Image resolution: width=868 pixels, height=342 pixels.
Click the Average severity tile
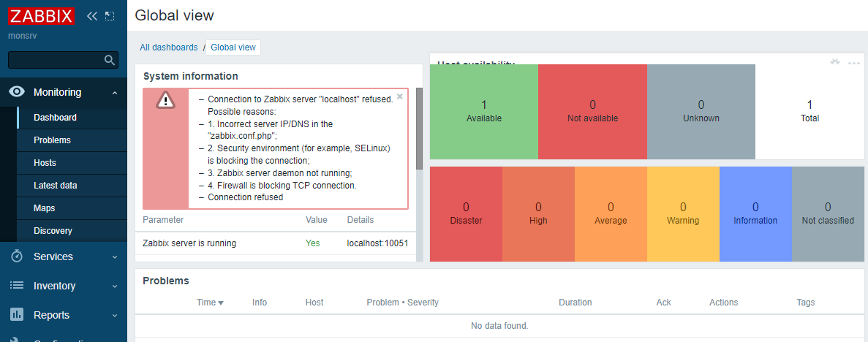[611, 213]
